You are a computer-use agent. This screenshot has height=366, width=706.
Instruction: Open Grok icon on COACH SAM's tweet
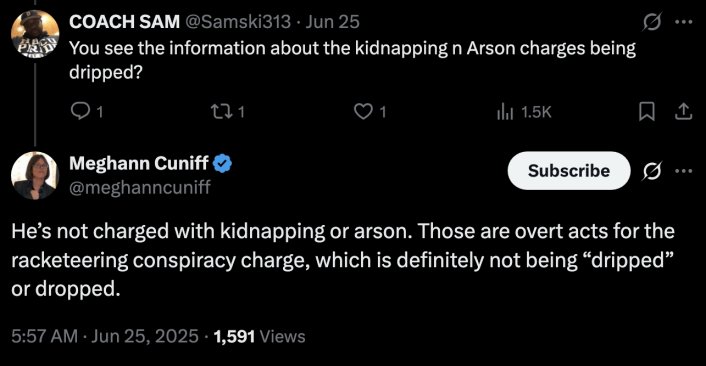652,22
